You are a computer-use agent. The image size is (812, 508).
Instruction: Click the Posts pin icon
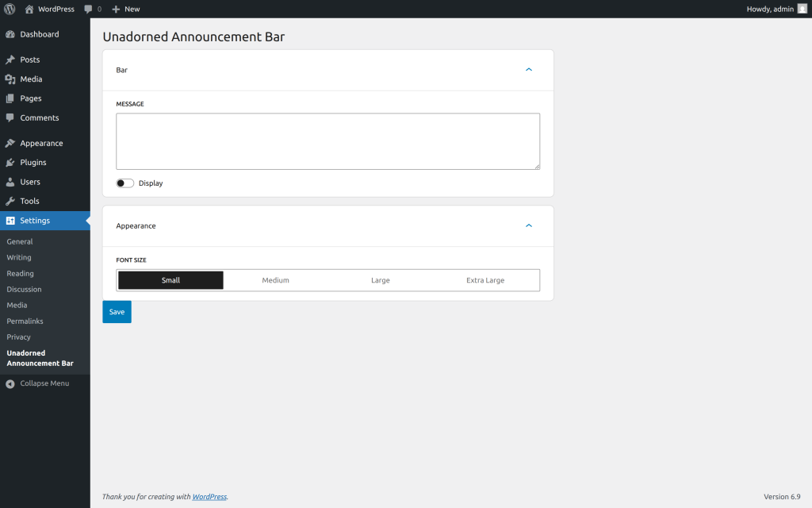10,60
